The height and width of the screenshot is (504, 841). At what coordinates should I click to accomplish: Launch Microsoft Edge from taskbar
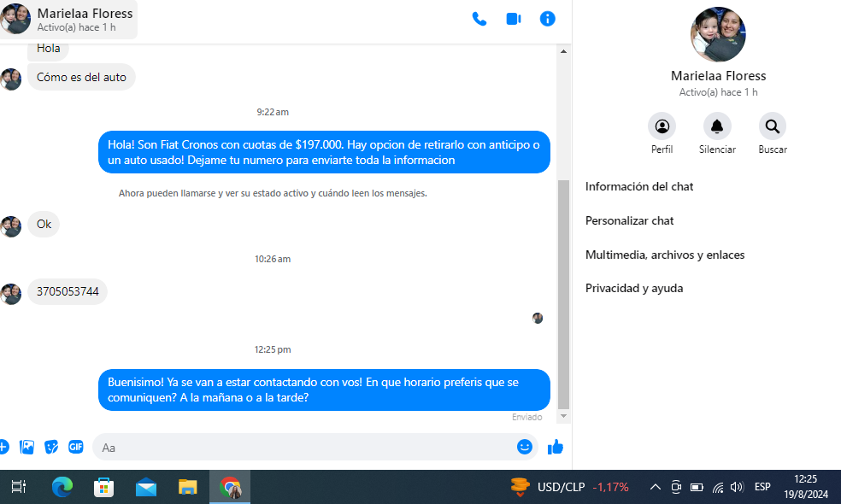tap(62, 487)
